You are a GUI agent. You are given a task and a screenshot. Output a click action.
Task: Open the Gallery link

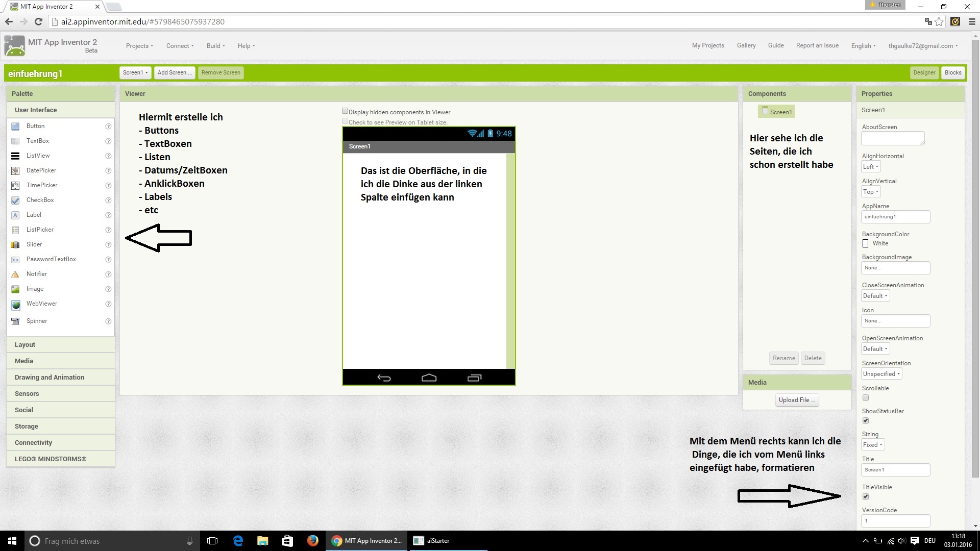[746, 45]
